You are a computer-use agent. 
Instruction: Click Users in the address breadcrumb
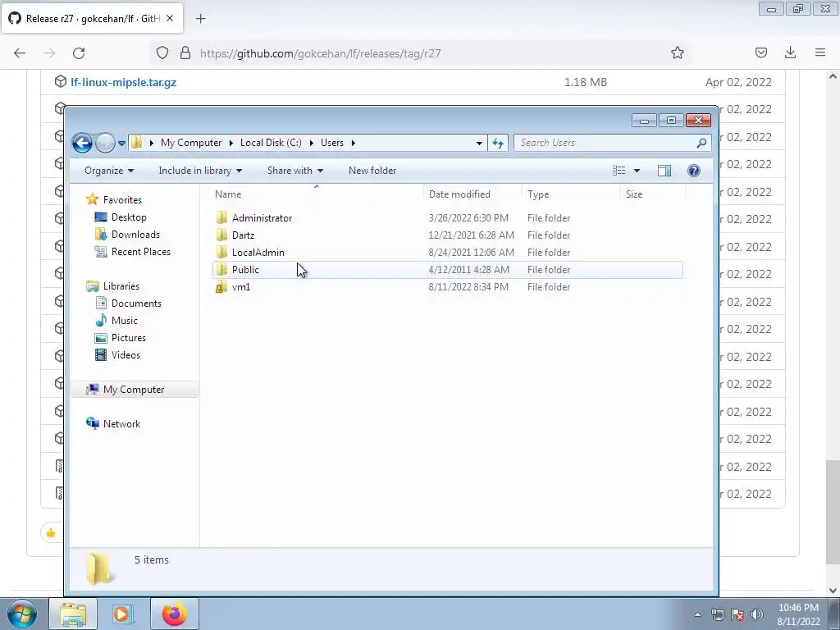coord(332,143)
